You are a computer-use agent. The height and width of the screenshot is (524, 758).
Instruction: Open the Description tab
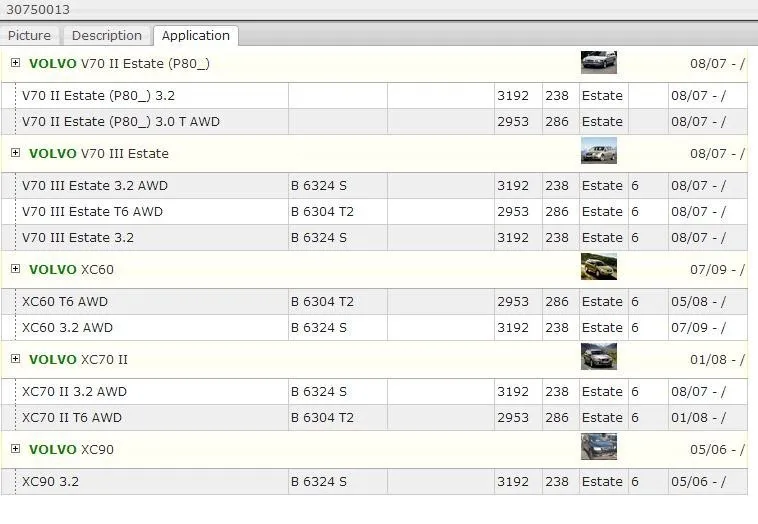click(x=106, y=36)
